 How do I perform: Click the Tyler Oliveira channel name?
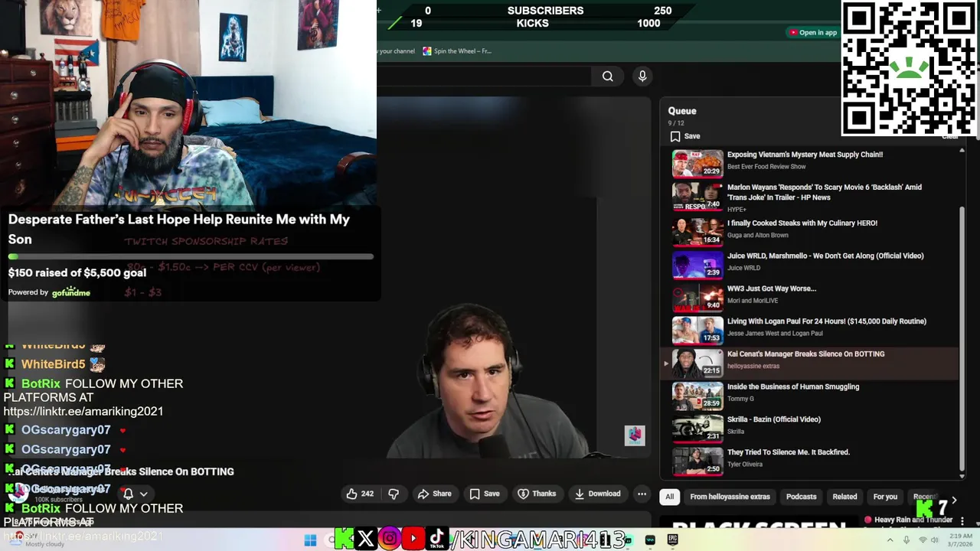746,465
